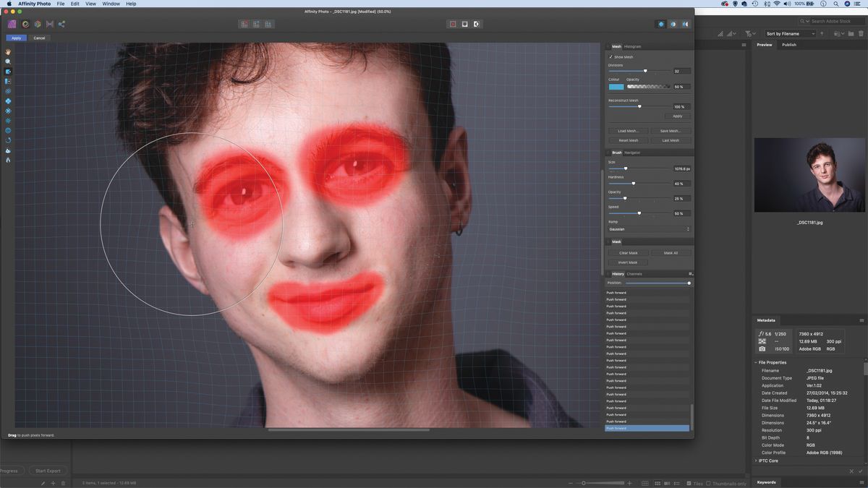
Task: Open the Gaussian Ramp dropdown
Action: pos(647,228)
